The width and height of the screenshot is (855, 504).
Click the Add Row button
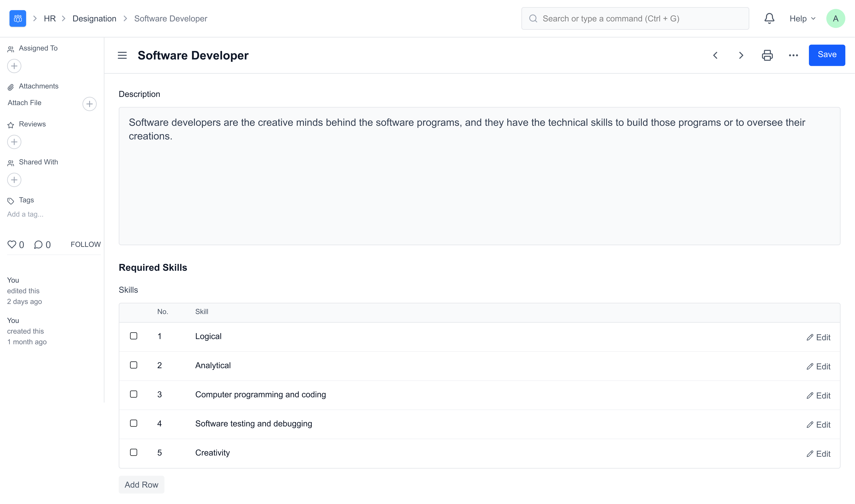[141, 485]
